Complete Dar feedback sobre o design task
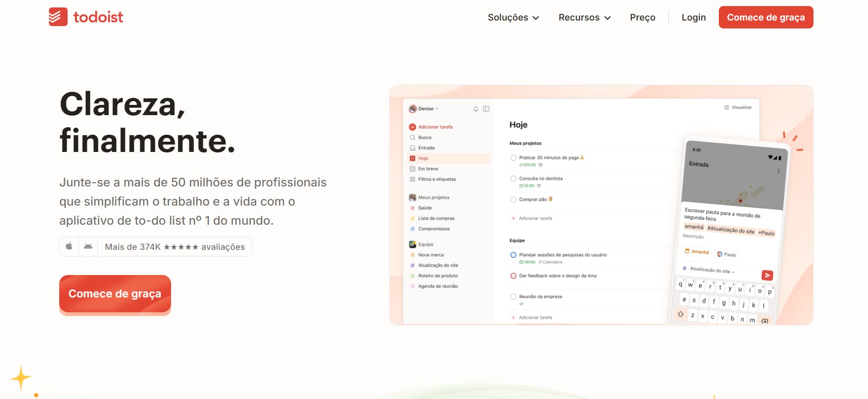Image resolution: width=868 pixels, height=399 pixels. click(x=513, y=276)
